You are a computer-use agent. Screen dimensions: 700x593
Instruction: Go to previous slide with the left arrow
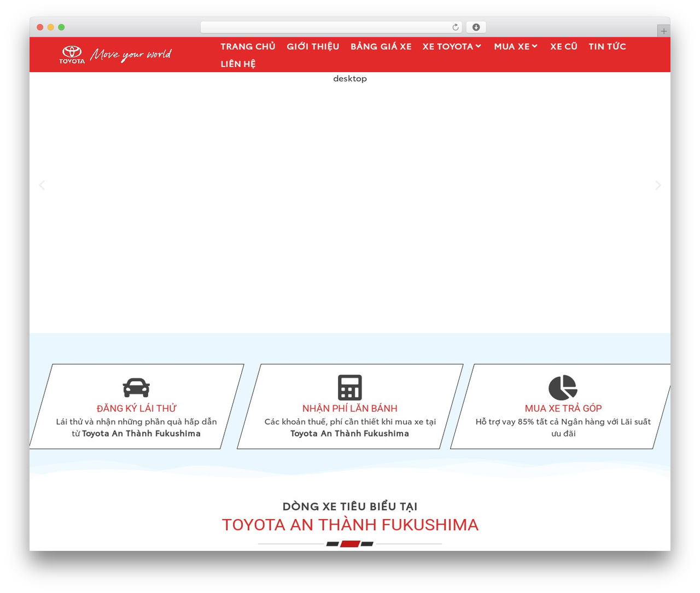(42, 185)
